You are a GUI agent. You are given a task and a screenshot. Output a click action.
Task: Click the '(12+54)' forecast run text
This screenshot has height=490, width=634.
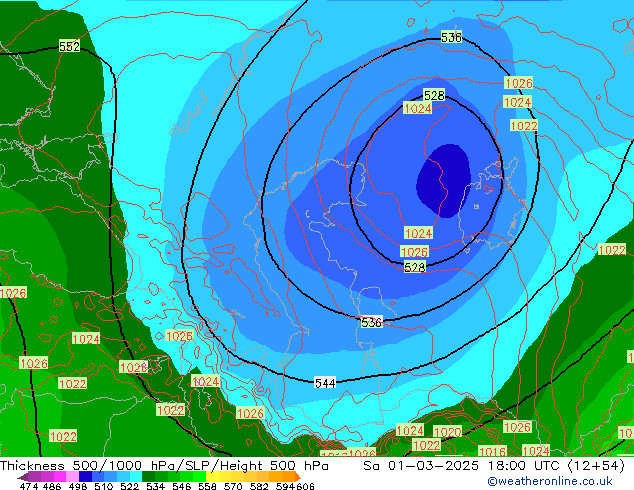pos(596,466)
